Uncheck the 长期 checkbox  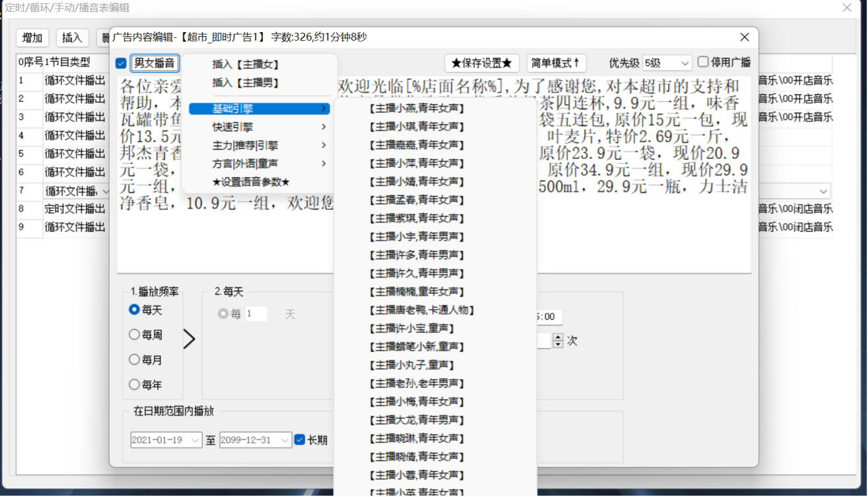(300, 440)
